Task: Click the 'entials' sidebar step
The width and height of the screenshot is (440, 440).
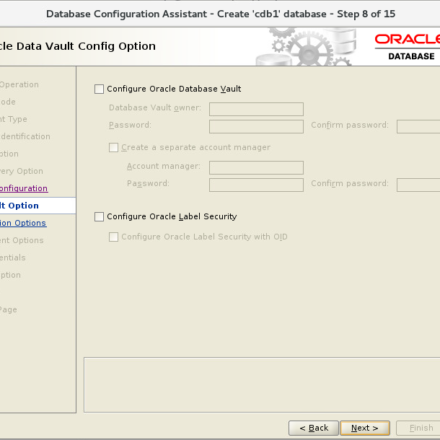Action: pyautogui.click(x=13, y=258)
